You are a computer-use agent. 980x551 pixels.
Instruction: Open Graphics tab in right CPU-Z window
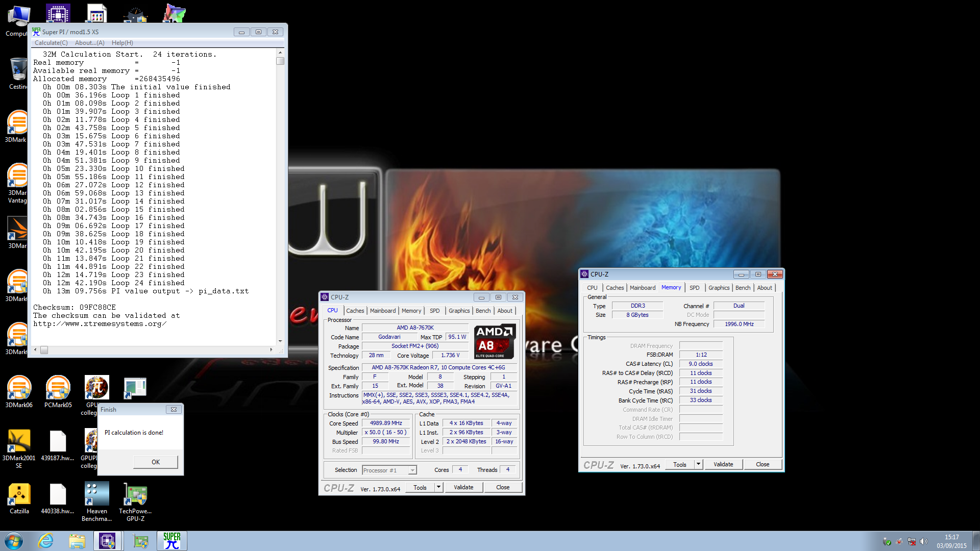(719, 288)
